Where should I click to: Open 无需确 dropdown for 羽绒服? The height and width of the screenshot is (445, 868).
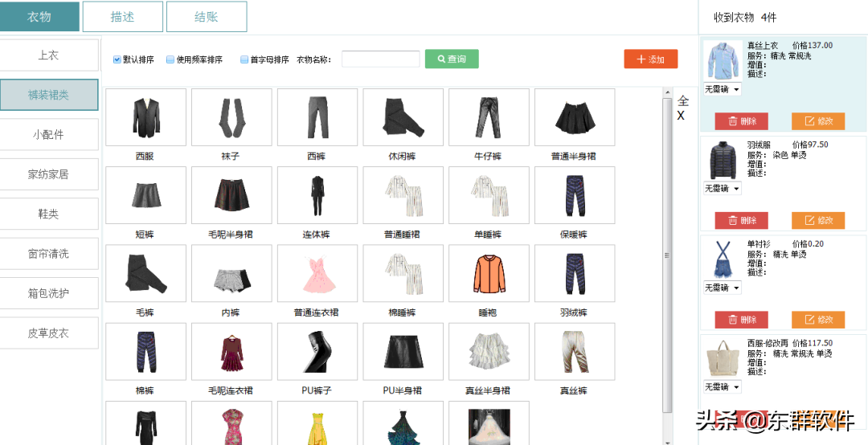723,189
